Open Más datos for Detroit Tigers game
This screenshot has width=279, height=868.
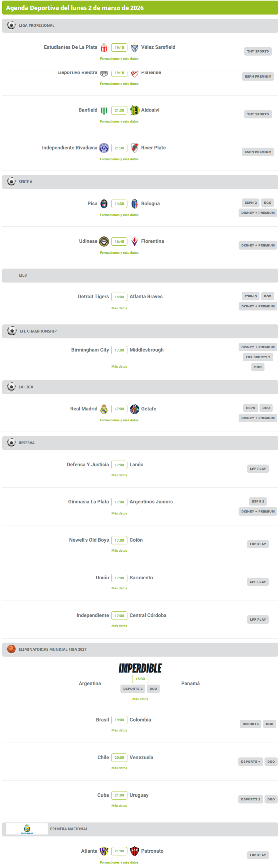coord(119,308)
